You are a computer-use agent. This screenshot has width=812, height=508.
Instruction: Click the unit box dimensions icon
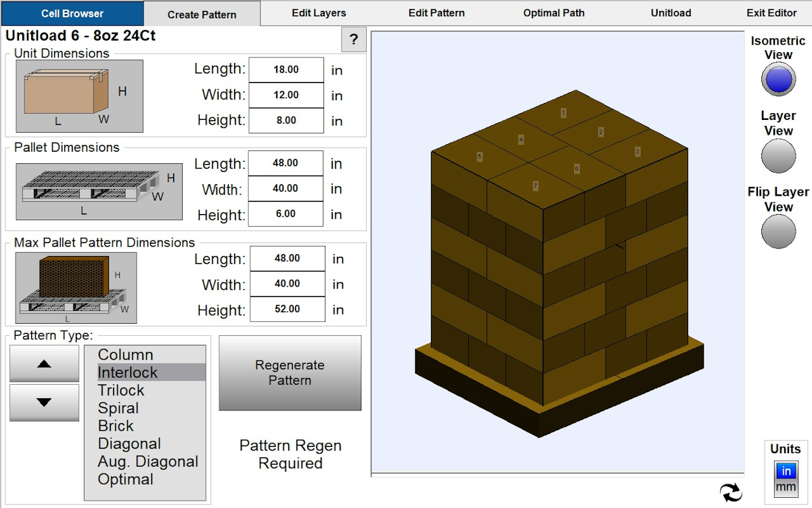click(x=78, y=95)
